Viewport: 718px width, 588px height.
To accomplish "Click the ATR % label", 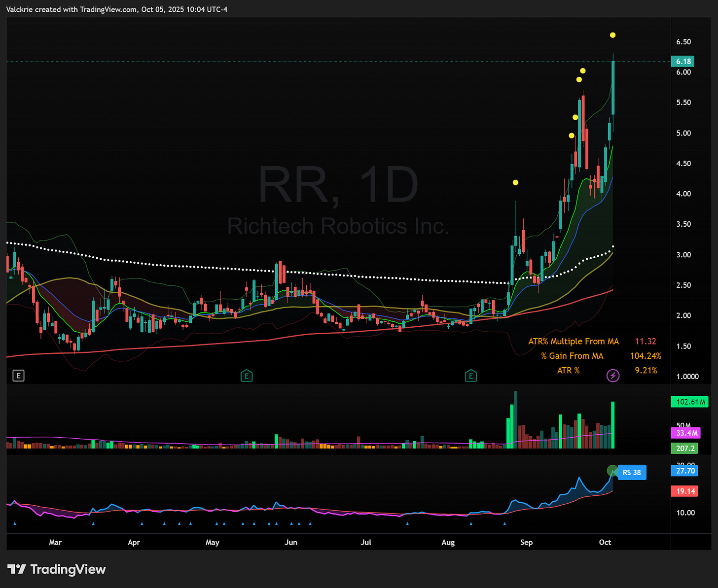I will pyautogui.click(x=569, y=370).
